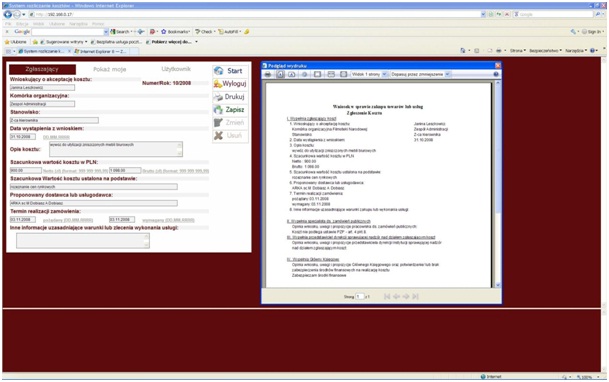Click the Wnioskujący o akceptację kosztu name field
This screenshot has width=609, height=382.
tap(42, 88)
